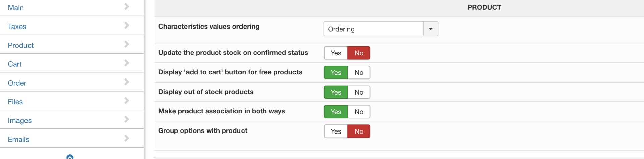Disable 'add to cart' button for free products
644x159 pixels.
359,73
